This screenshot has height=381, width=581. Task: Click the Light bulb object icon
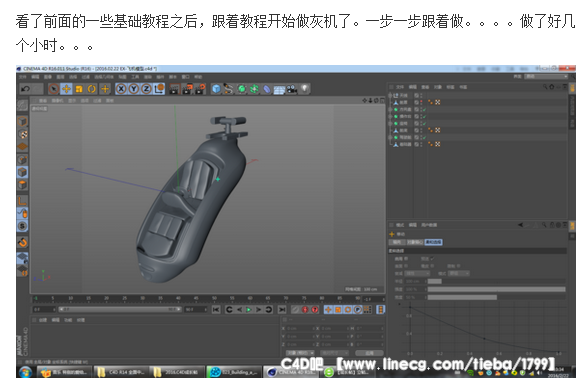pyautogui.click(x=305, y=89)
